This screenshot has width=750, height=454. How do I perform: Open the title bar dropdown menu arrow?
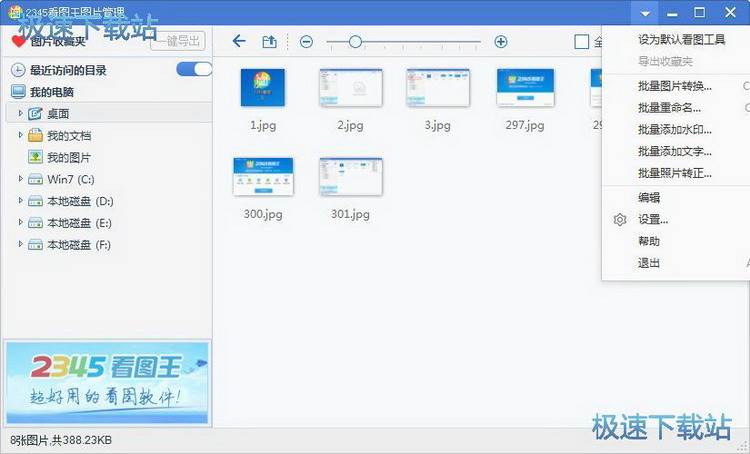[645, 13]
